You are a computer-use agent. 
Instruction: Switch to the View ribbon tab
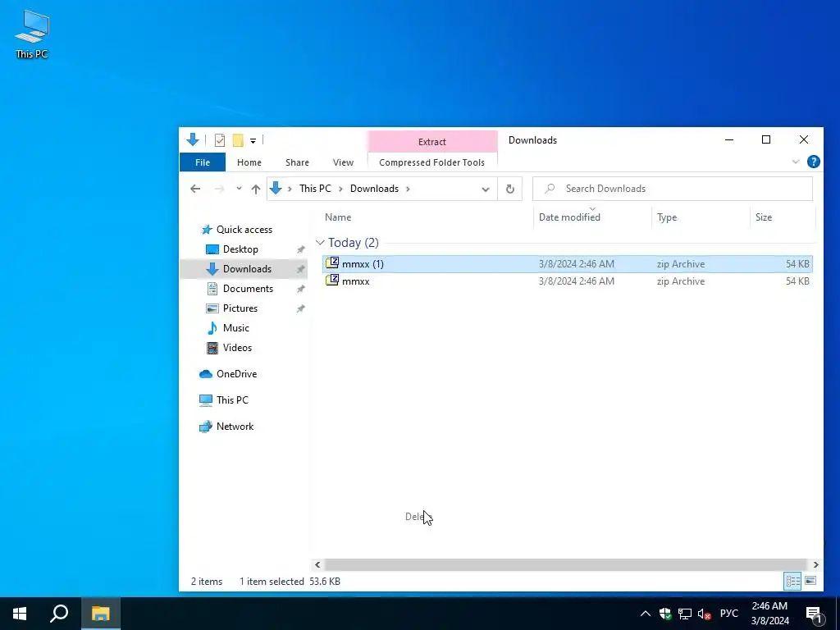pos(343,162)
